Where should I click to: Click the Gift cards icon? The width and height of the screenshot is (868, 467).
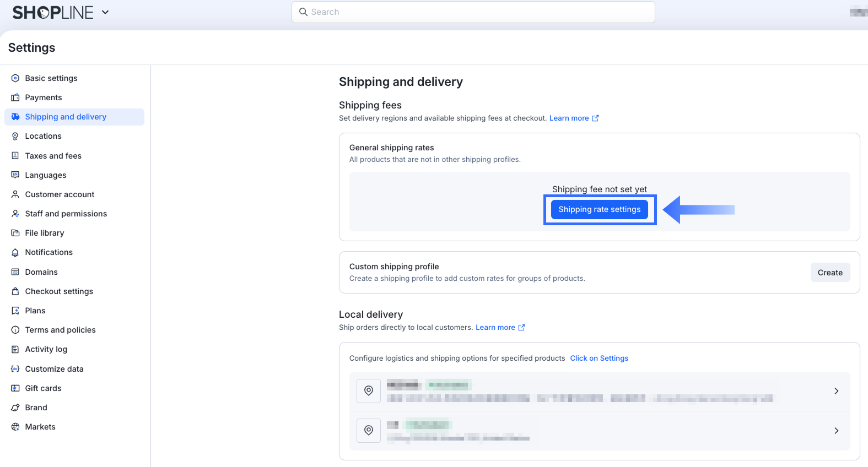click(15, 388)
